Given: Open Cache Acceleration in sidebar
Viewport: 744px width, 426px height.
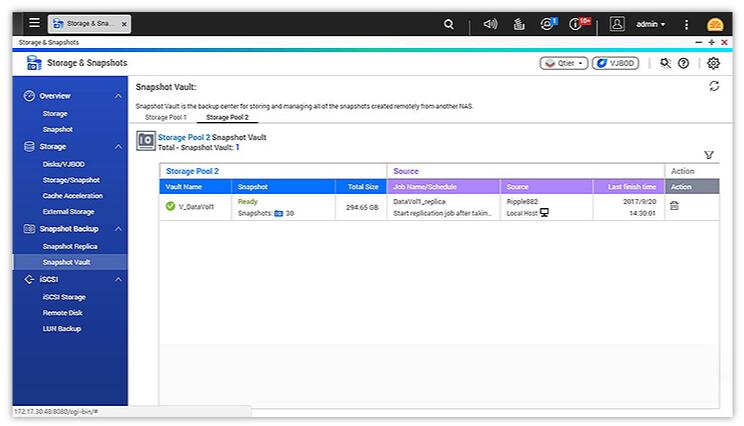Looking at the screenshot, I should coord(73,195).
